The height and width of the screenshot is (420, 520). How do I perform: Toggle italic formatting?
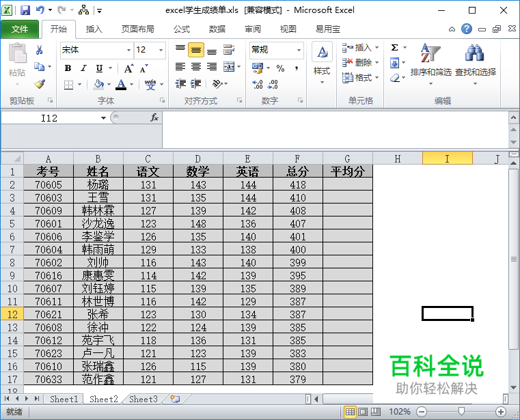coord(83,68)
